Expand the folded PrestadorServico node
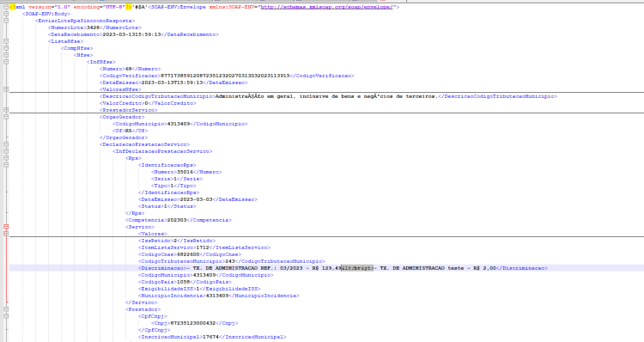644x342 pixels. [6, 110]
